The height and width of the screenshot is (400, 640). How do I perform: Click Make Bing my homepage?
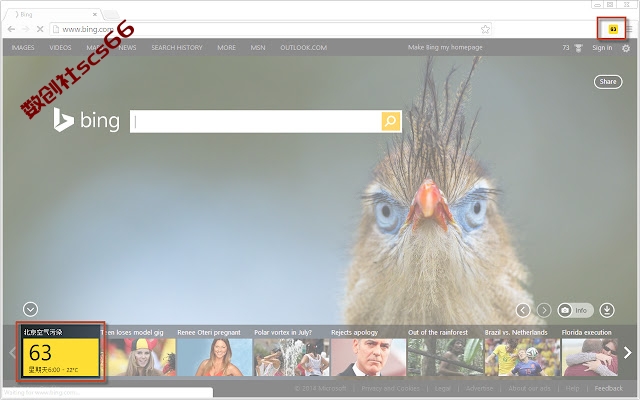[x=445, y=47]
